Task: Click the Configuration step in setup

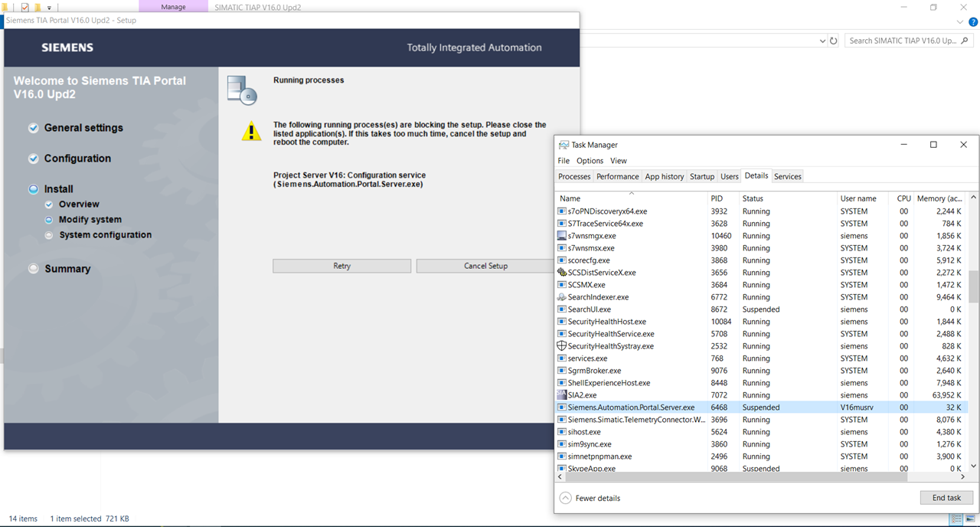Action: point(77,159)
